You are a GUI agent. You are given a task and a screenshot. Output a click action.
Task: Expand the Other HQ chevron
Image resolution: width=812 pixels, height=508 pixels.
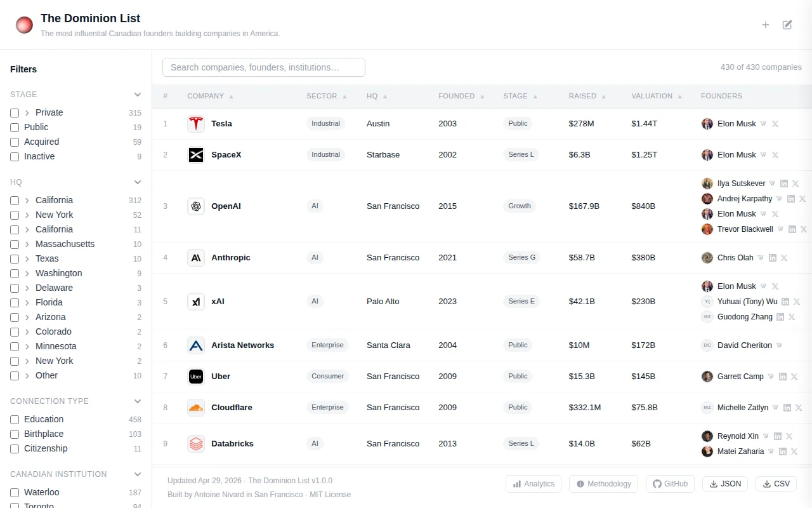point(27,376)
